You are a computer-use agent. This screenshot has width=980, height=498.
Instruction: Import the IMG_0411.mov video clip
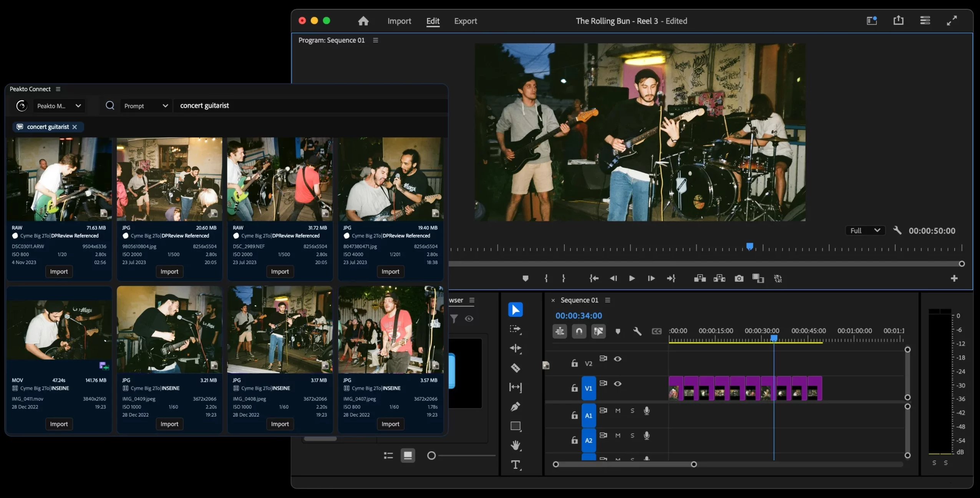point(59,424)
